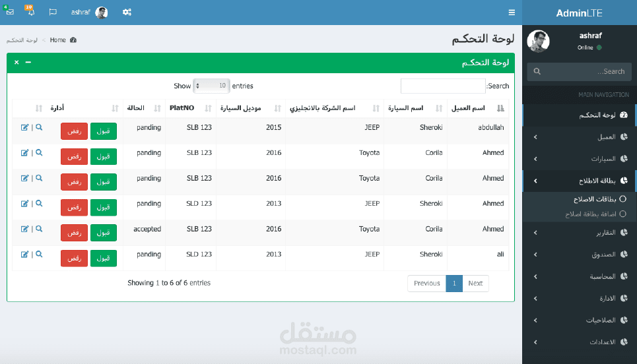Click edit icon in ali row
637x364 pixels.
tap(25, 255)
